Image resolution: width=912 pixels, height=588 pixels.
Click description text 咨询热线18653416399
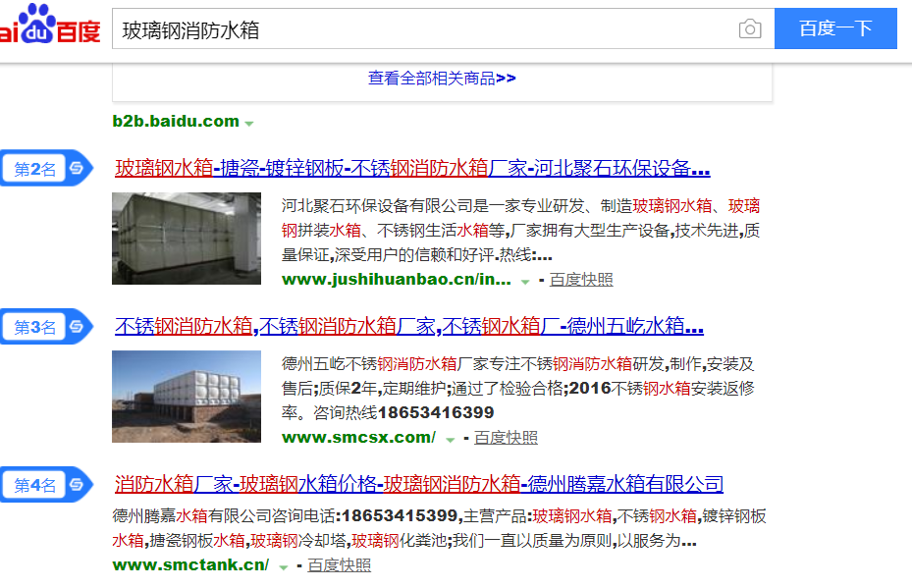pyautogui.click(x=403, y=412)
